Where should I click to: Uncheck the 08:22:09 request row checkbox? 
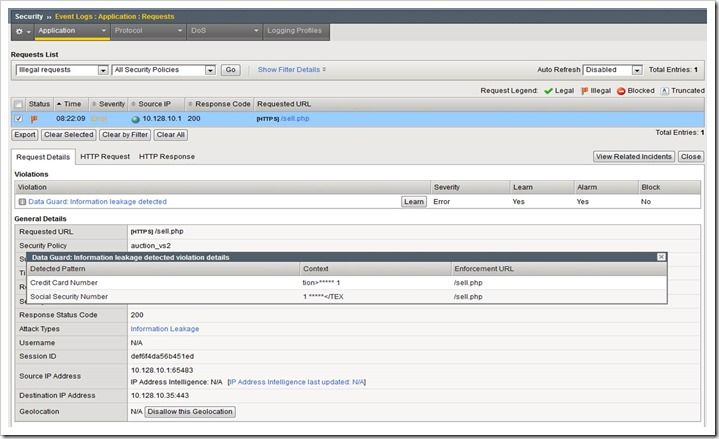pyautogui.click(x=18, y=119)
